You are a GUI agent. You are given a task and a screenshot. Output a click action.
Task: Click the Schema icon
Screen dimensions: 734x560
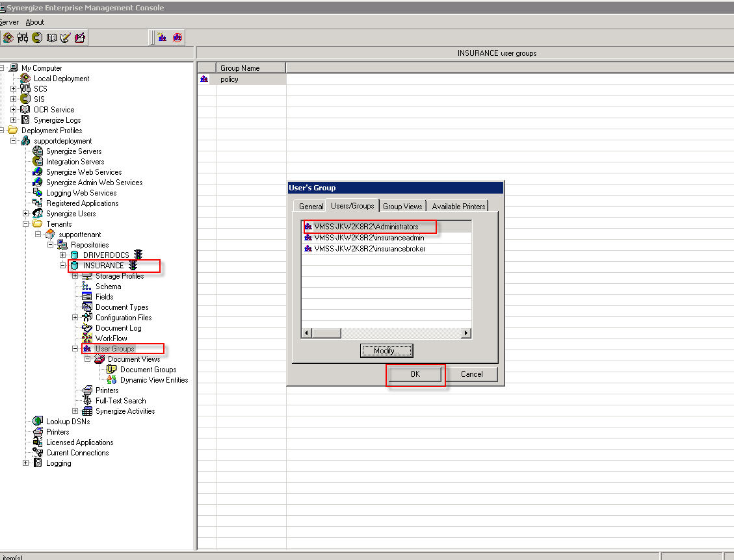tap(86, 286)
